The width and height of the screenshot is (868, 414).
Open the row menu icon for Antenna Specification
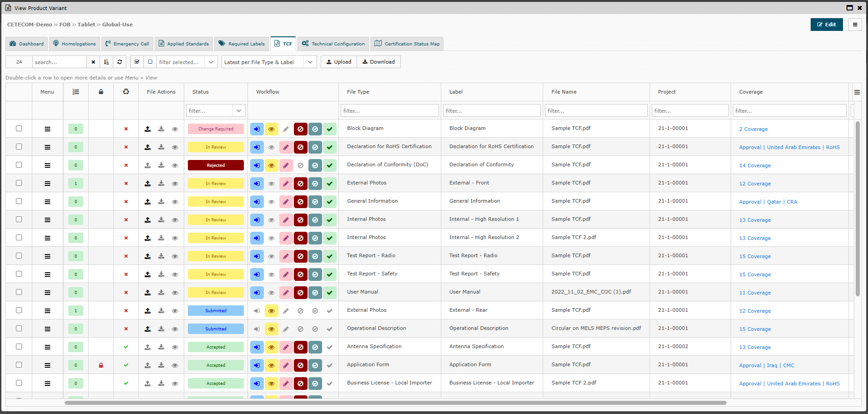(47, 347)
